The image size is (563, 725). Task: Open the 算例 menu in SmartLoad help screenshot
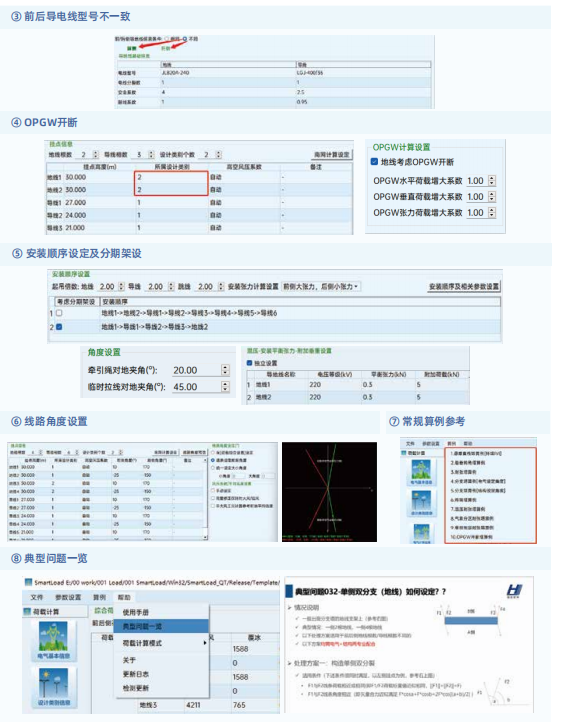pos(99,597)
